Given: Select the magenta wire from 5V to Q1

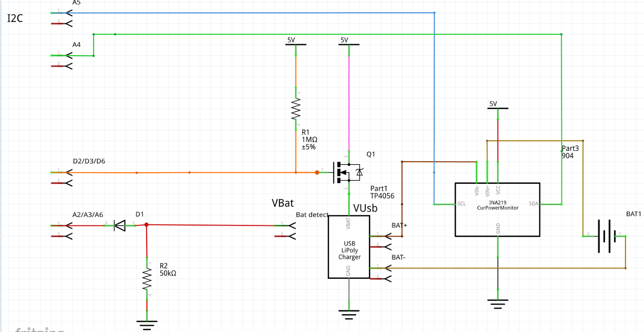Looking at the screenshot, I should pos(349,103).
